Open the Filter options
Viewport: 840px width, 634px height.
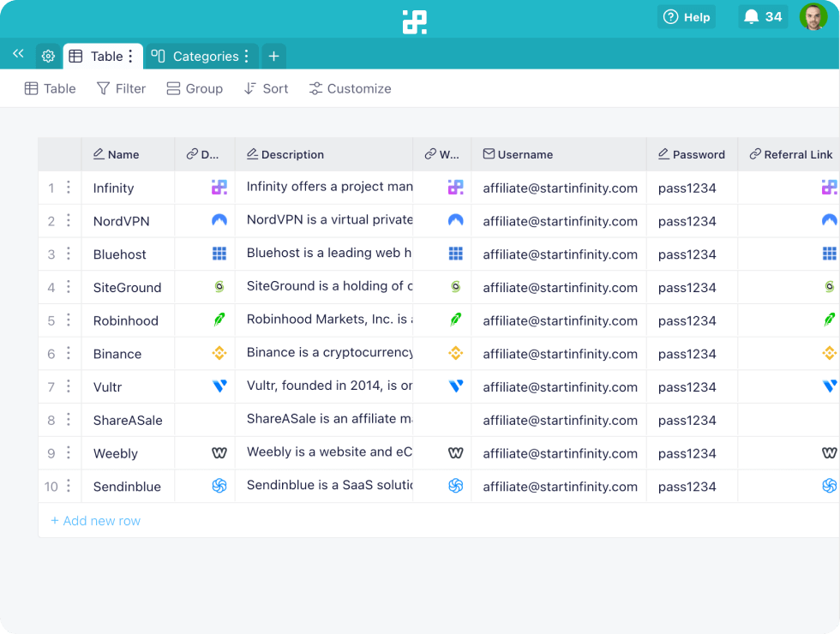[121, 88]
